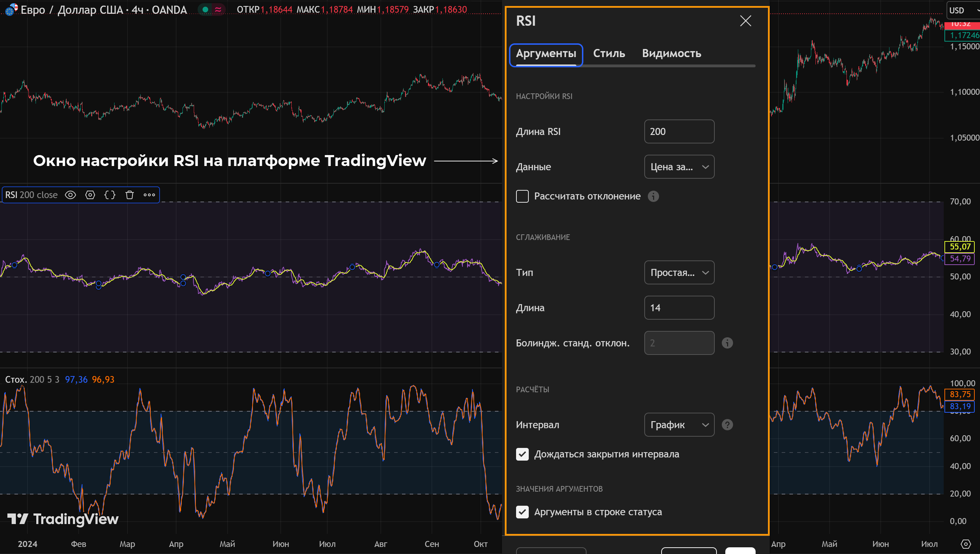
Task: Uncheck Аргументы в строке статуса checkbox
Action: [x=522, y=512]
